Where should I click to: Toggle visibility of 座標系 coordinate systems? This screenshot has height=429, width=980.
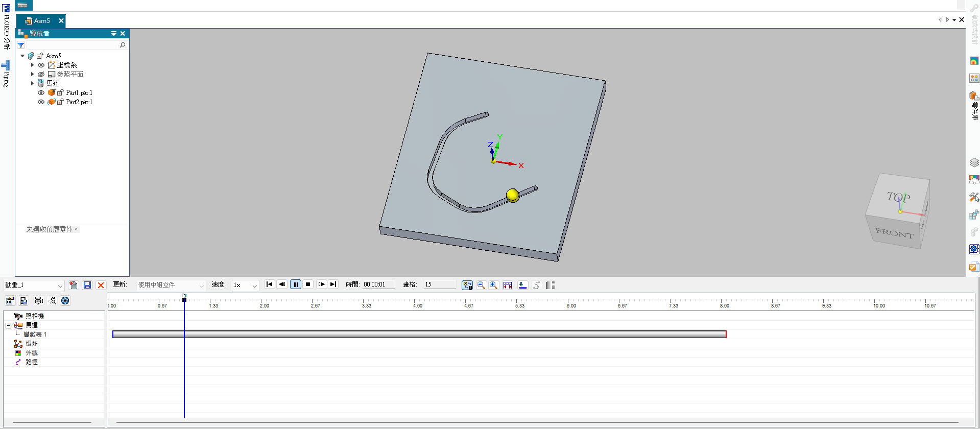point(41,65)
